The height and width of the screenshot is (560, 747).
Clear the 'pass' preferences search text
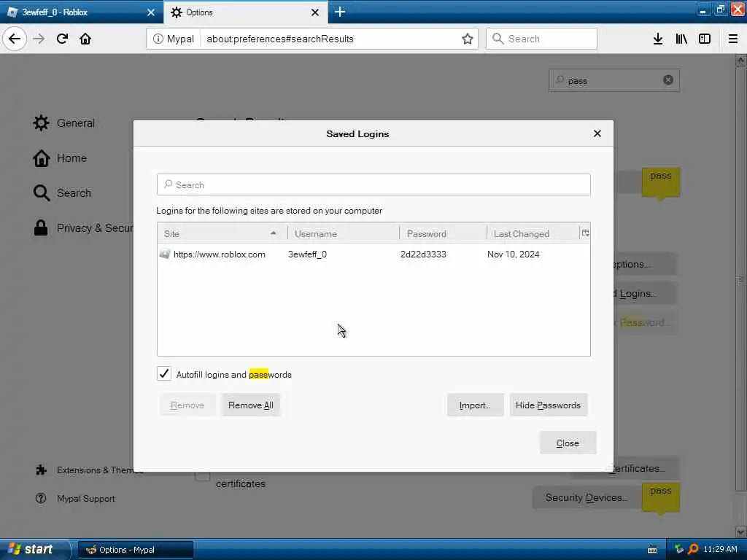pos(668,80)
